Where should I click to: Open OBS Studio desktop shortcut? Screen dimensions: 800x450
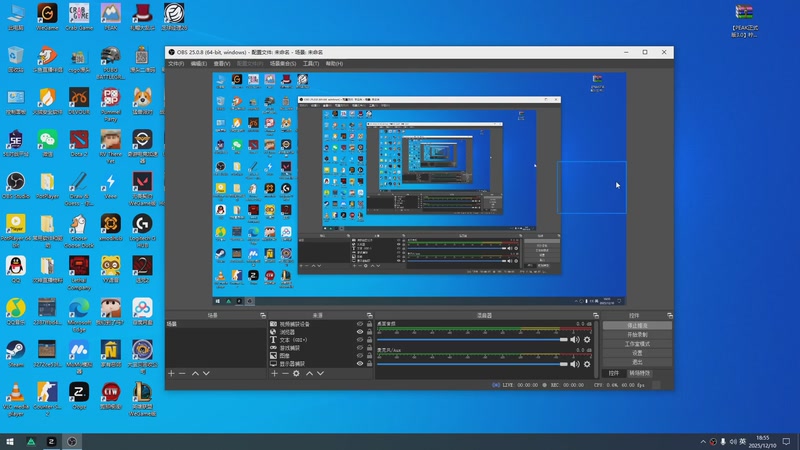pos(16,186)
